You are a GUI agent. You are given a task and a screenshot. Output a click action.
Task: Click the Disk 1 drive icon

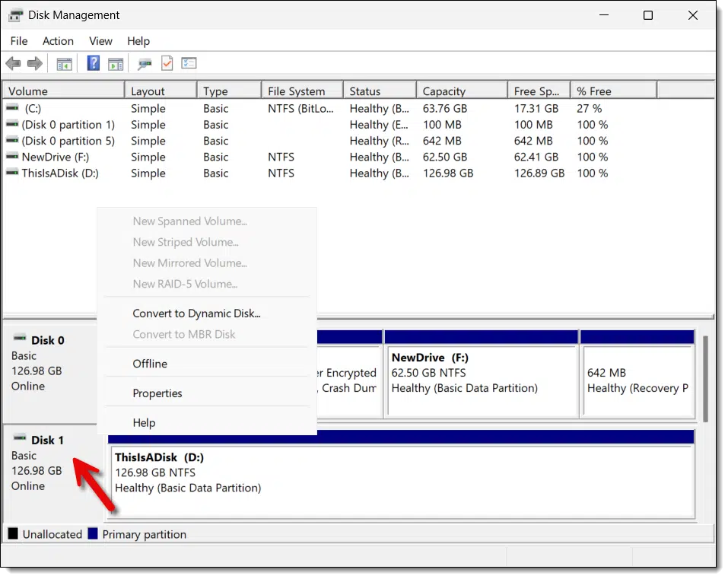(20, 437)
